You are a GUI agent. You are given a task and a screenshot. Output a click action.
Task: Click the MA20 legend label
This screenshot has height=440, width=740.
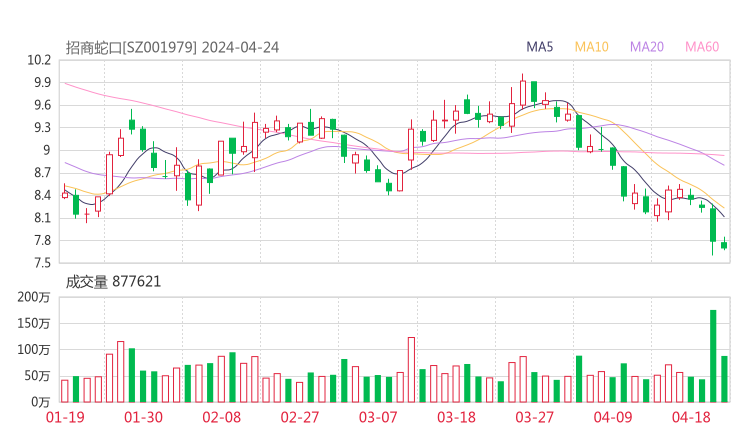click(647, 47)
